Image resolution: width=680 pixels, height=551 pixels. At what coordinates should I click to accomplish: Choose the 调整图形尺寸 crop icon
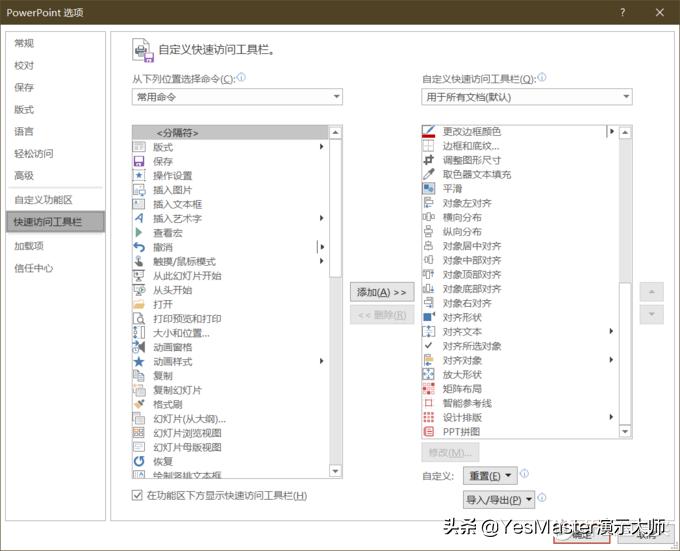point(428,160)
